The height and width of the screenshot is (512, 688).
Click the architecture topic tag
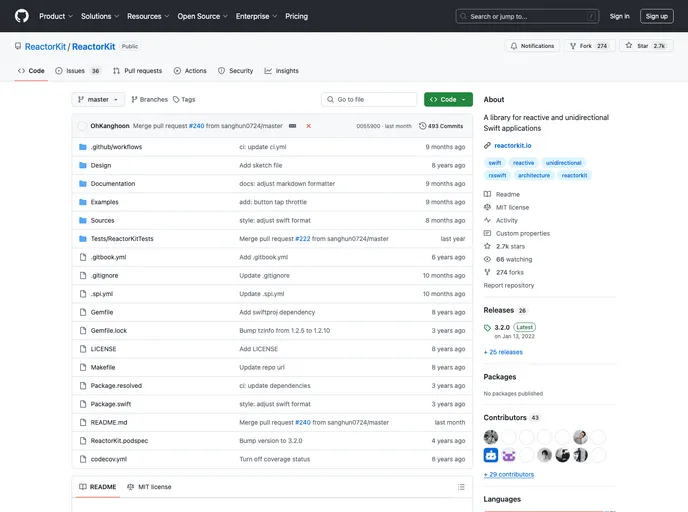click(534, 175)
